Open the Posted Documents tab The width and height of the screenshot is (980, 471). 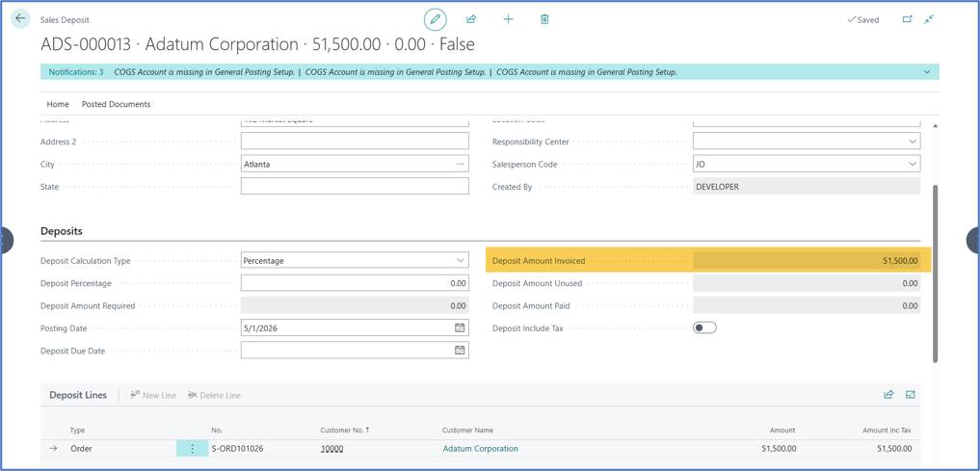117,104
